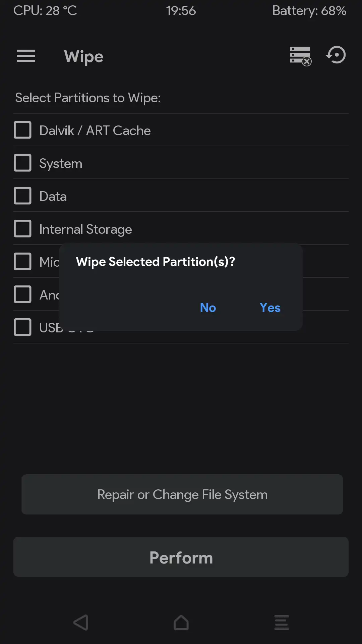Tap the format data partition icon

[300, 56]
